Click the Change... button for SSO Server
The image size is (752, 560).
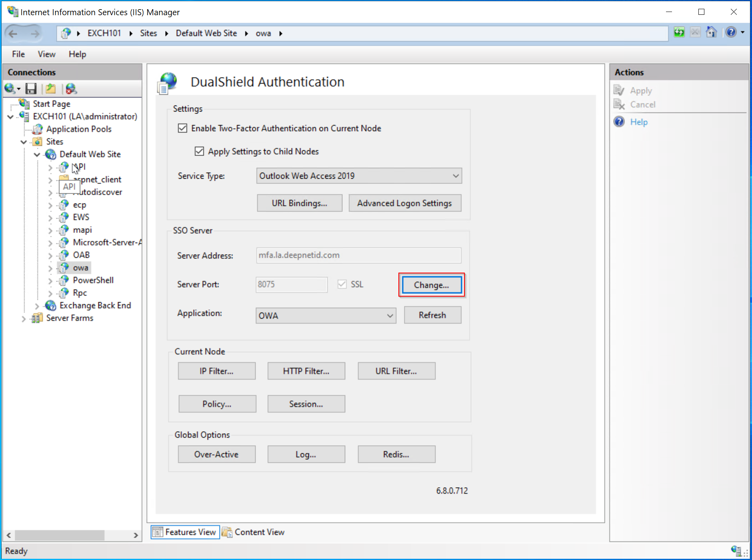point(431,285)
